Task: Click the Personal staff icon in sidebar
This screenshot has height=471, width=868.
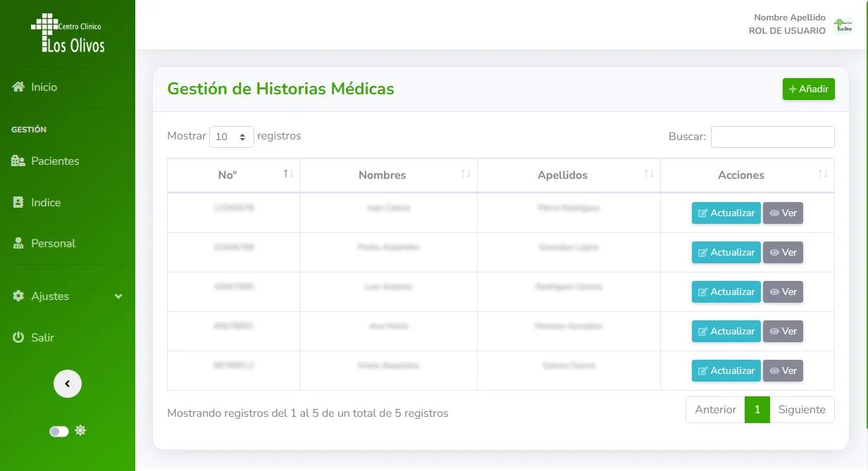Action: tap(18, 244)
